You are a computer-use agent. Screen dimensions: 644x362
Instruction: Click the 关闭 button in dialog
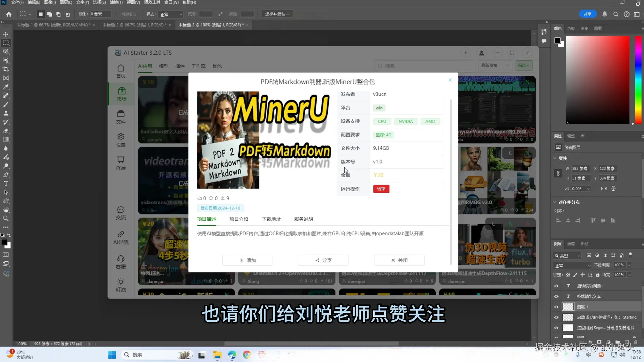click(x=399, y=260)
